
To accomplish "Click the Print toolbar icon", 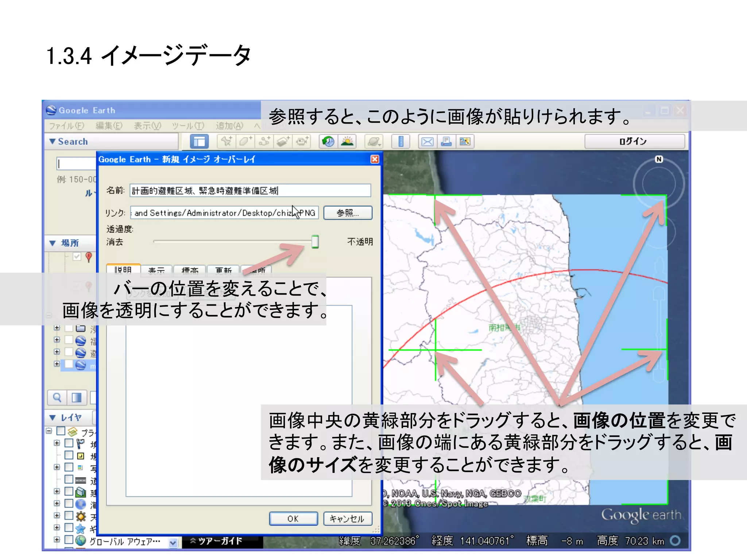I will pyautogui.click(x=446, y=141).
